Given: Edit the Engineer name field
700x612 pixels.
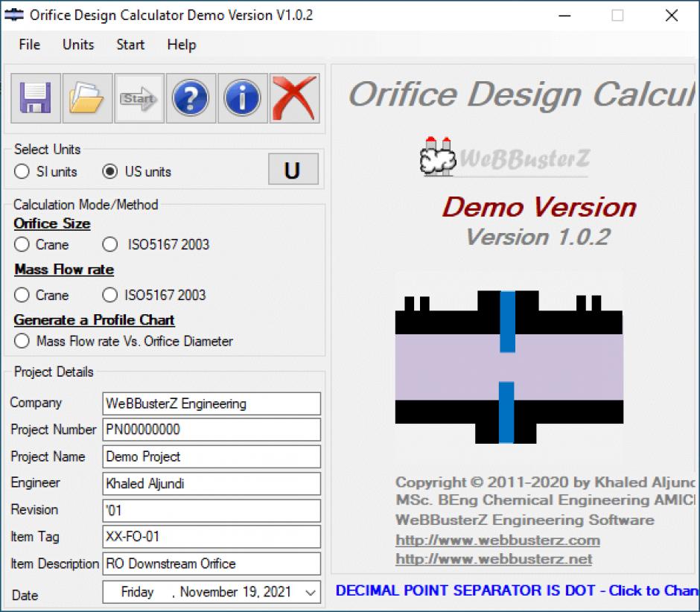Looking at the screenshot, I should pos(211,483).
